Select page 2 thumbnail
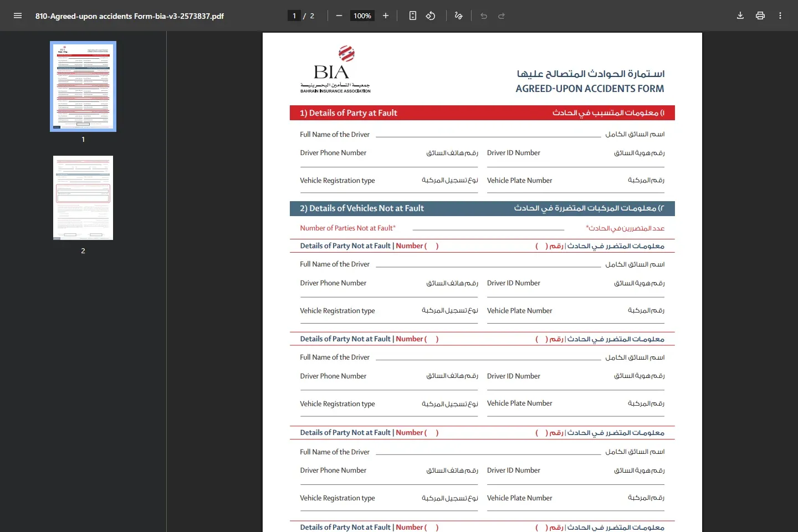 (x=83, y=198)
